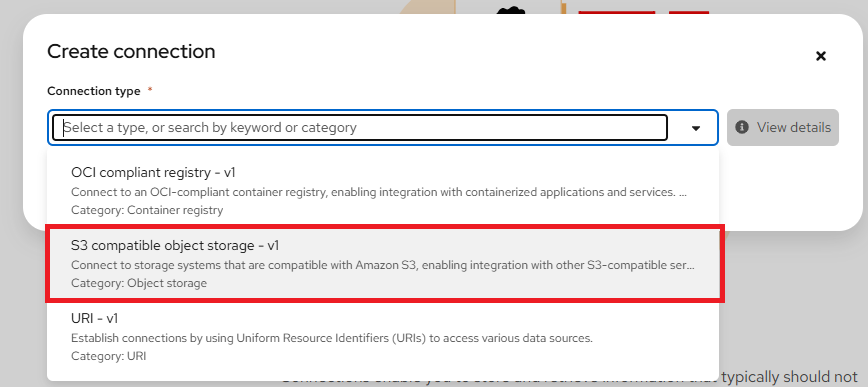Close the Create connection dialog
Image resolution: width=868 pixels, height=387 pixels.
pyautogui.click(x=821, y=56)
